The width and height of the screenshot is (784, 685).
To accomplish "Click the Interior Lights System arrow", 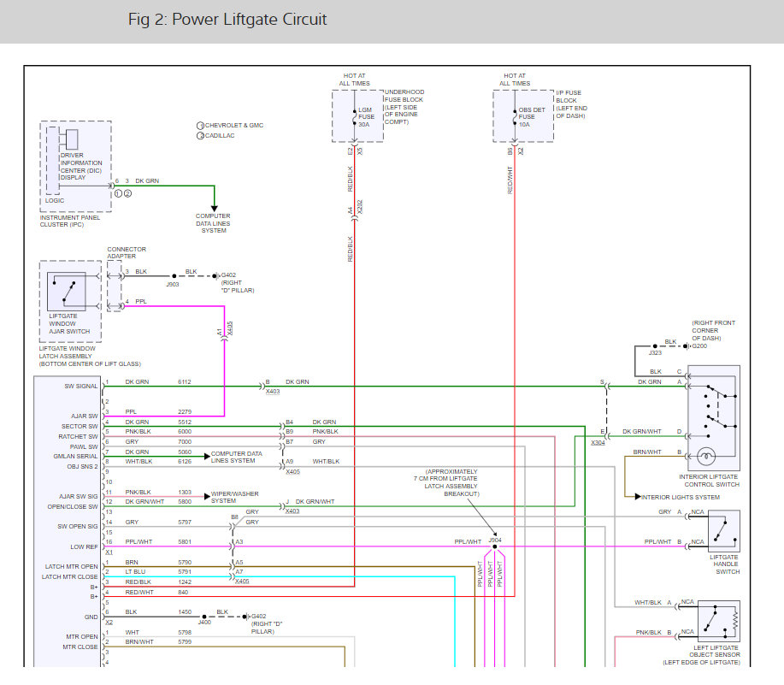I will click(x=638, y=496).
